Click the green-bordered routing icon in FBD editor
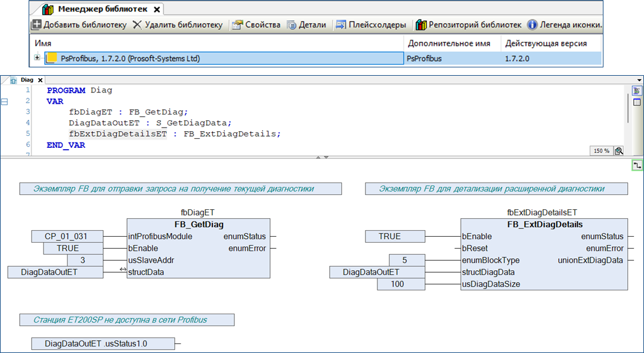 point(637,165)
